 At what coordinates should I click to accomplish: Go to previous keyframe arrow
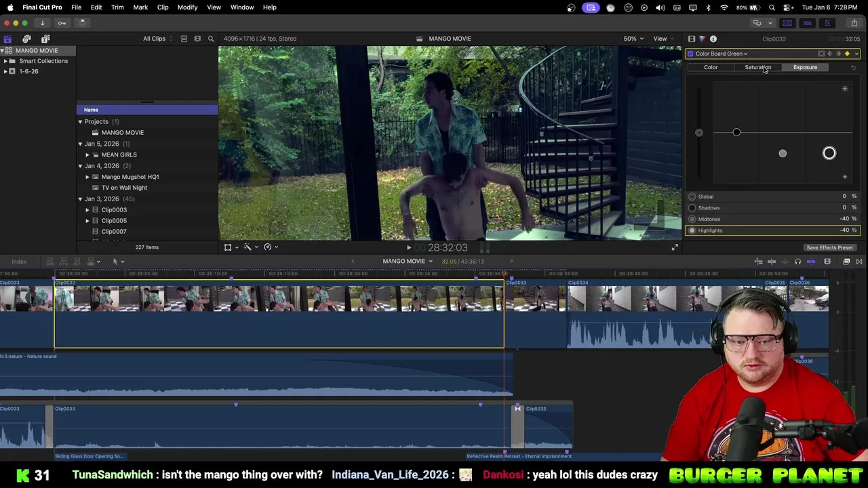pos(830,54)
